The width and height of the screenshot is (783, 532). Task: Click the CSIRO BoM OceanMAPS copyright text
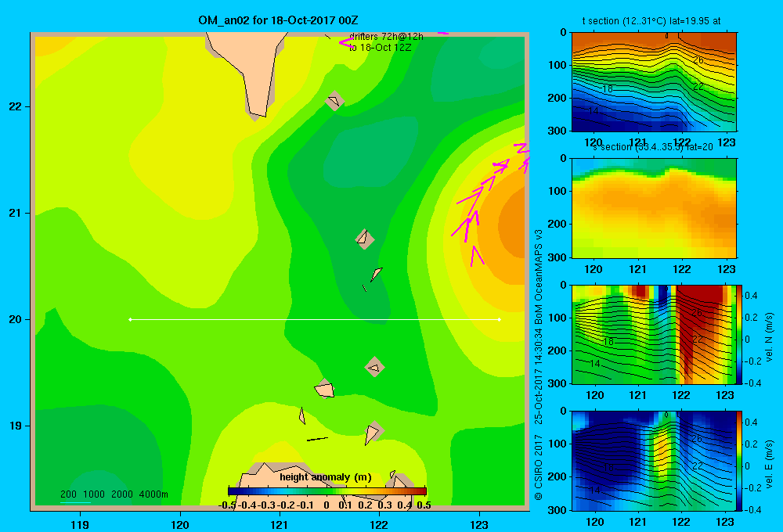coord(539,365)
